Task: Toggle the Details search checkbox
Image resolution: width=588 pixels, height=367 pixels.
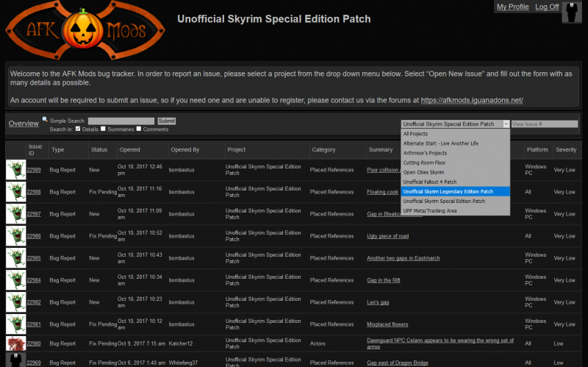Action: (78, 129)
